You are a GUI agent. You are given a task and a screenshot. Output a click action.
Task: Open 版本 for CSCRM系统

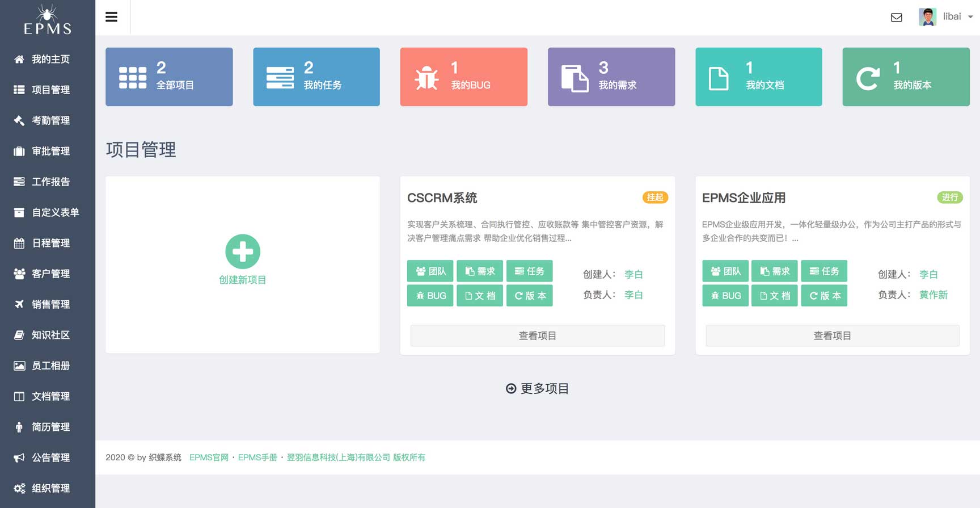pyautogui.click(x=530, y=296)
